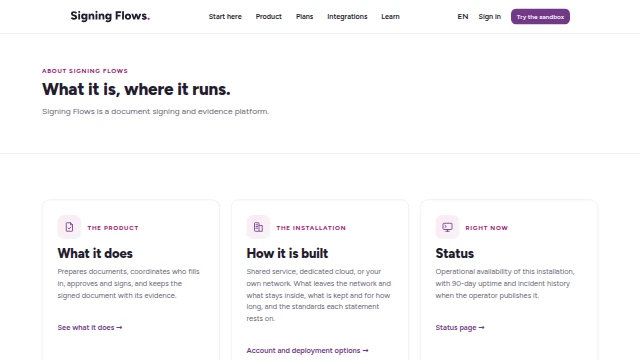Viewport: 640px width, 360px height.
Task: Click the document signing platform description text
Action: (x=156, y=111)
